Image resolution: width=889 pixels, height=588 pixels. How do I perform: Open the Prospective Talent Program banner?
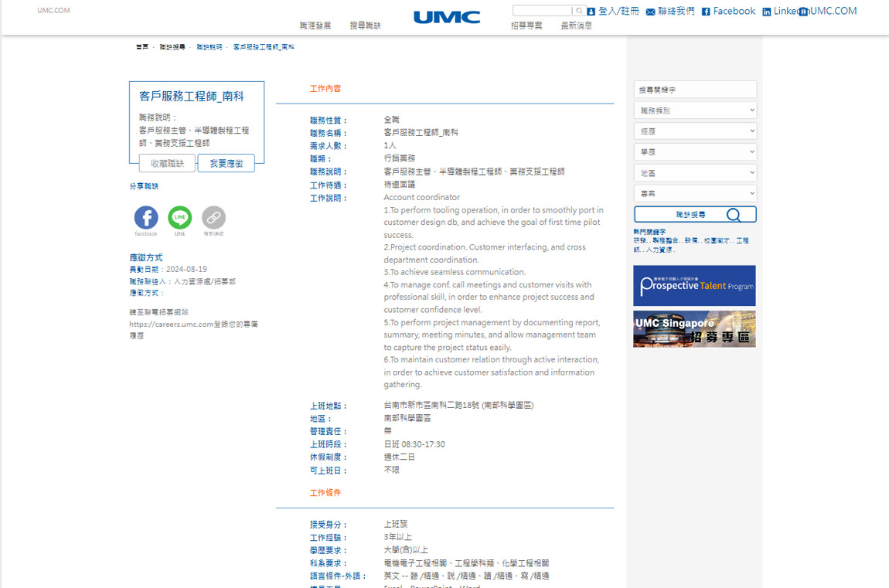pos(694,285)
